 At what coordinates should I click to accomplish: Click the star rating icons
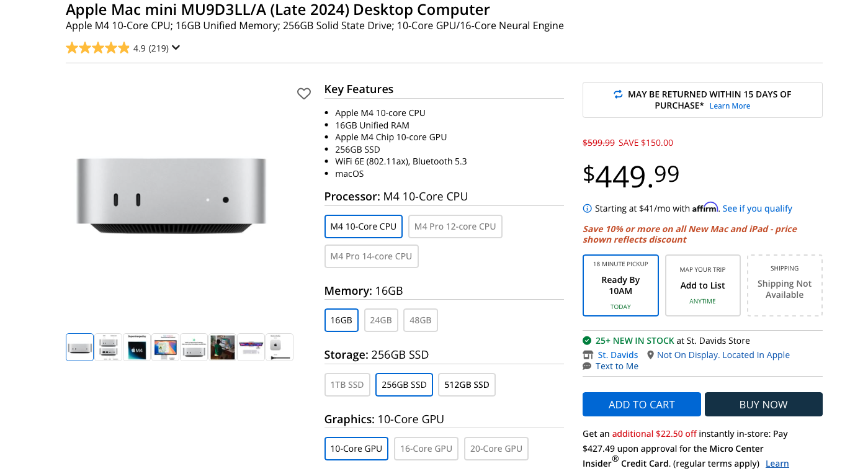click(97, 48)
